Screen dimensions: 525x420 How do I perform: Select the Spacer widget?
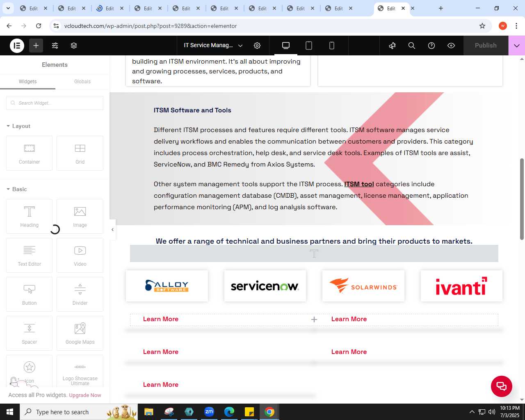click(x=30, y=333)
